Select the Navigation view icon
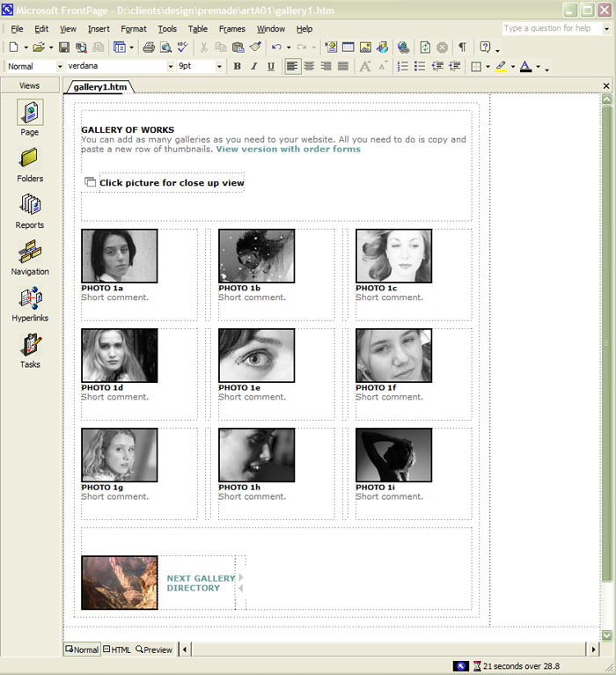The image size is (616, 675). coord(30,257)
